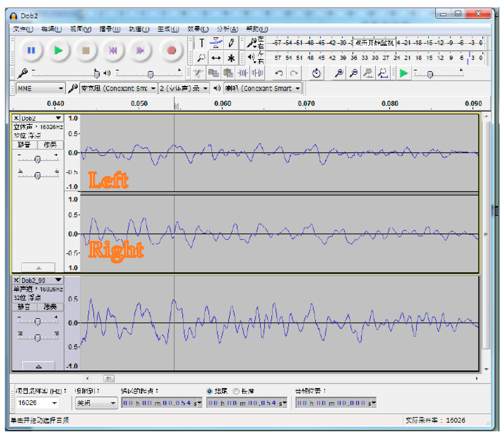Select the Draw pencil tool
Image resolution: width=504 pixels, height=437 pixels.
click(231, 43)
